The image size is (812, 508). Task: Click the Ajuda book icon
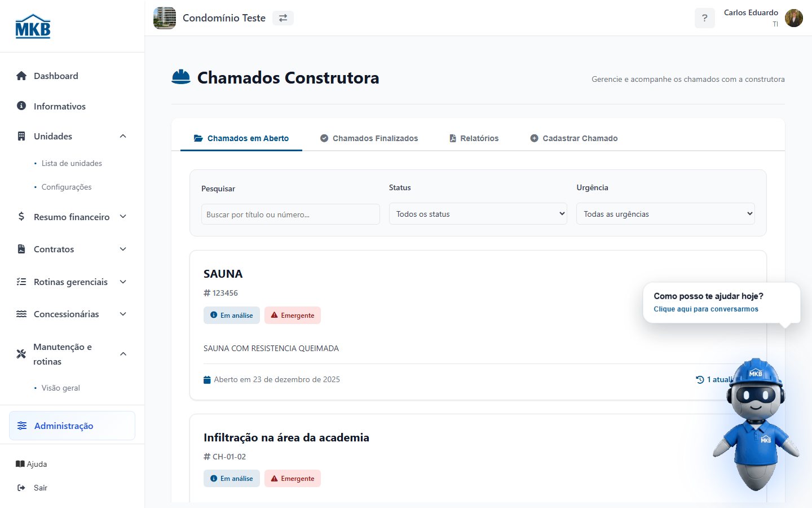click(20, 464)
